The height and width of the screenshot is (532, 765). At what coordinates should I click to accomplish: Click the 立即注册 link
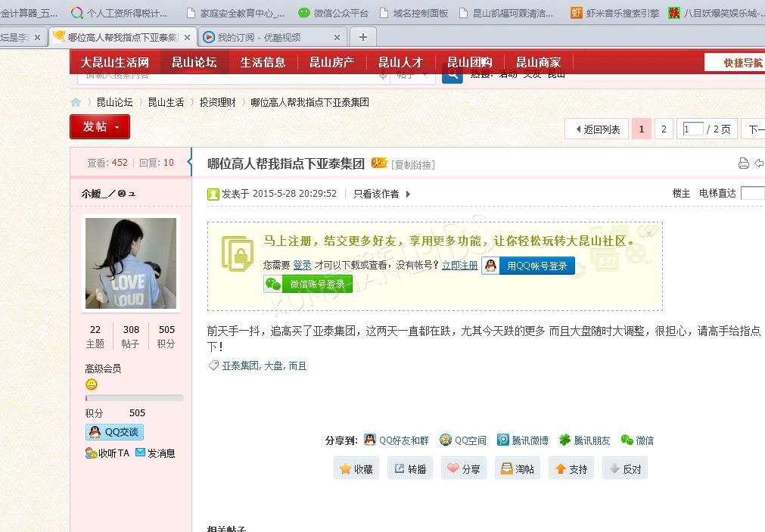pyautogui.click(x=459, y=265)
